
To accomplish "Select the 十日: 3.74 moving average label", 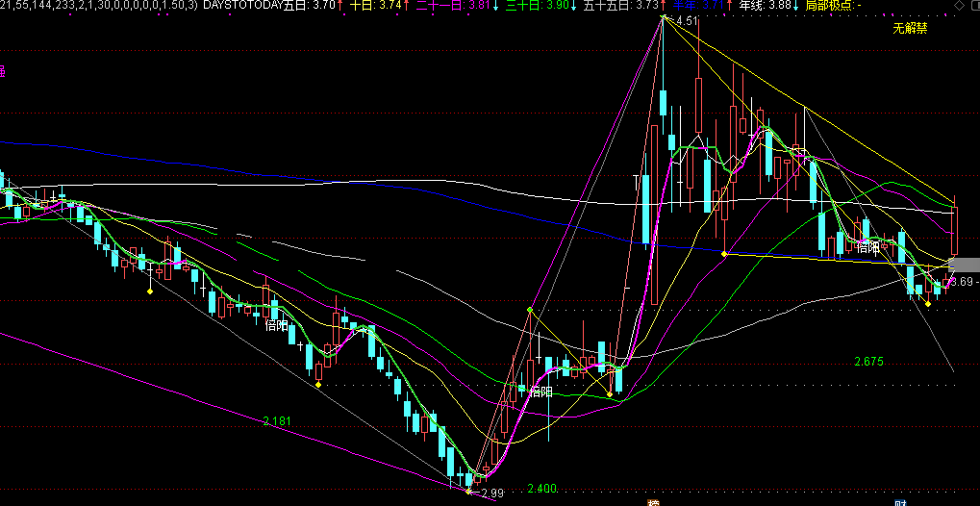I will (x=376, y=6).
